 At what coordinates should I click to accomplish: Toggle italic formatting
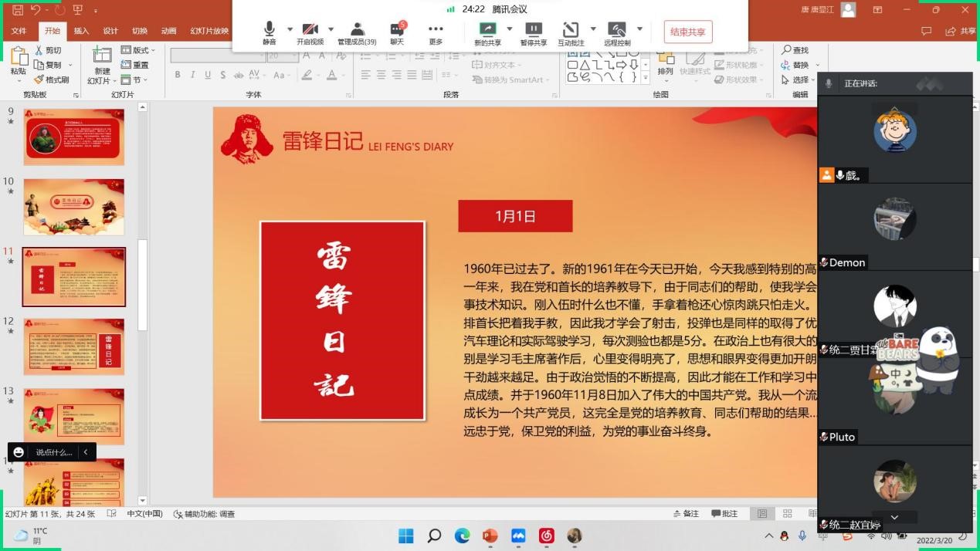click(x=193, y=75)
